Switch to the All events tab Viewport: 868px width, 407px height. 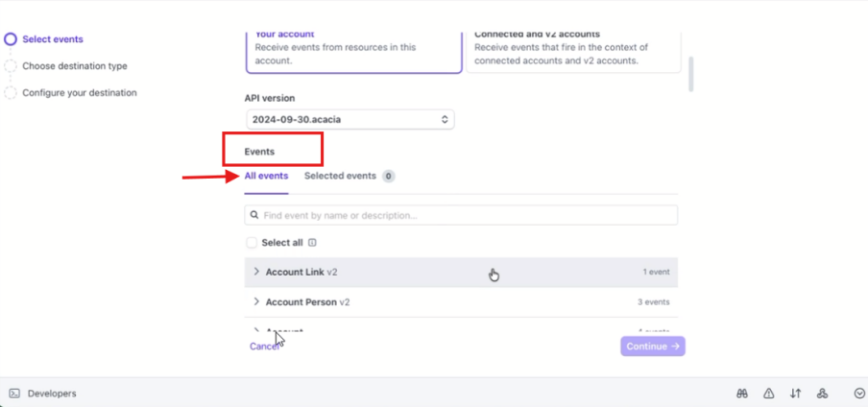pos(266,177)
